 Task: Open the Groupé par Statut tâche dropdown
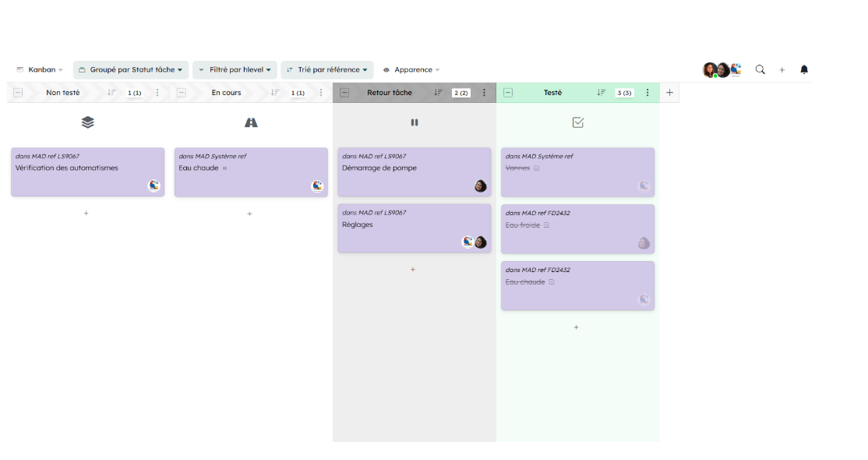(x=131, y=69)
